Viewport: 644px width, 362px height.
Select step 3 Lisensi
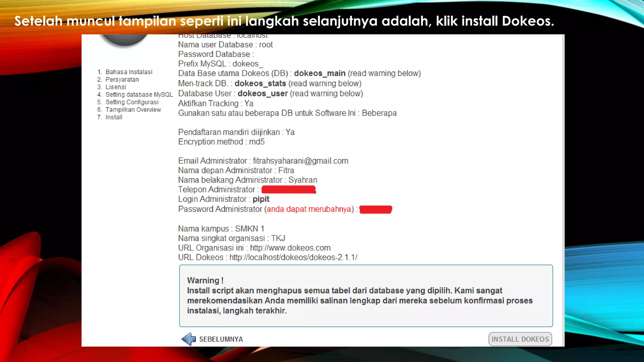(116, 87)
